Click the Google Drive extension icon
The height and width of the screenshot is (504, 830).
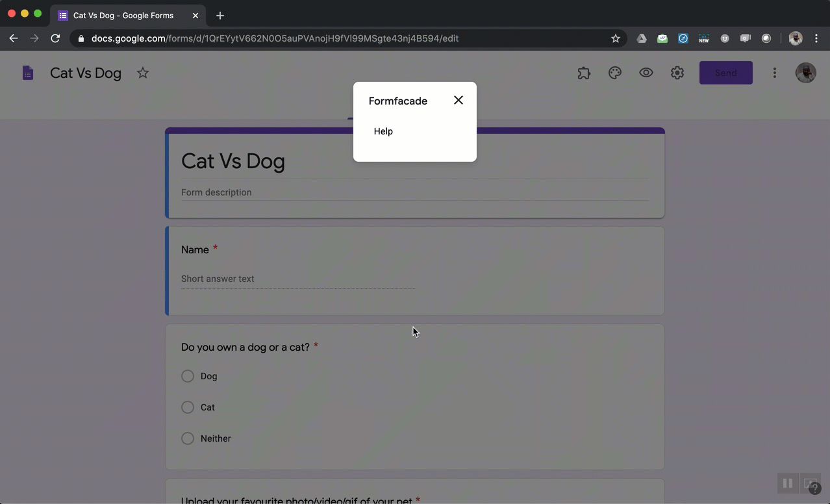tap(641, 38)
